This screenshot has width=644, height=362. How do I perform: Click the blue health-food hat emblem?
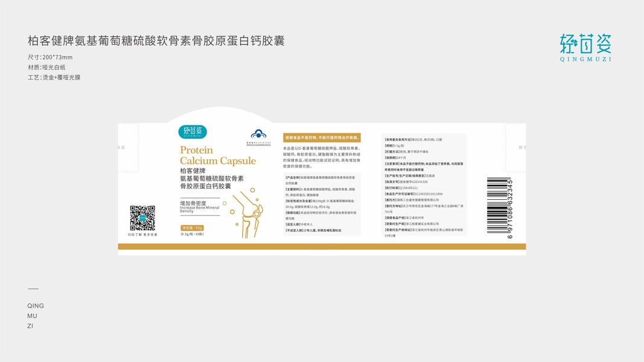point(258,135)
